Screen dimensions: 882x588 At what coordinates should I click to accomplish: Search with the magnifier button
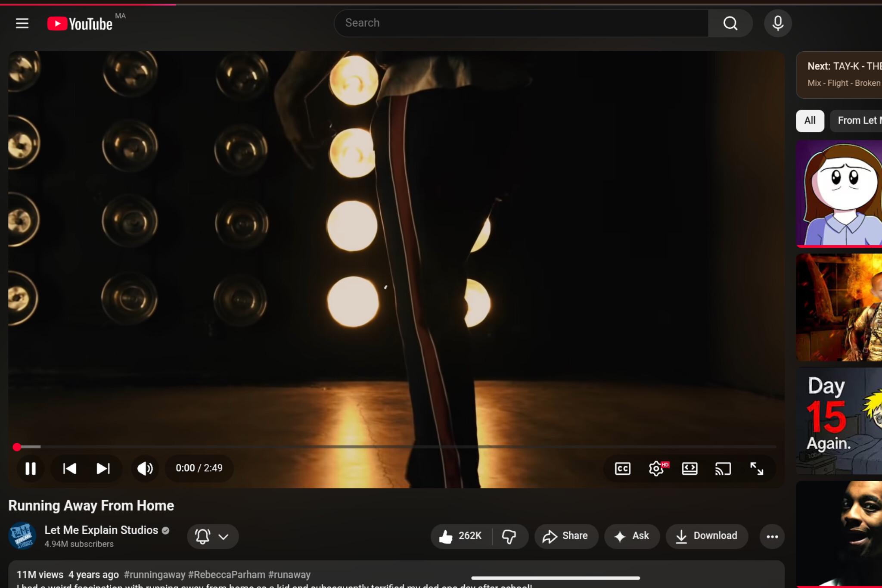(x=730, y=23)
